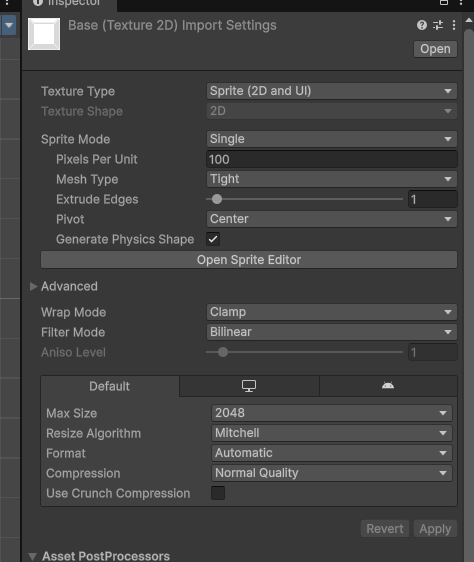The width and height of the screenshot is (474, 562).
Task: Open the Inspector tab options menu
Action: (x=461, y=3)
